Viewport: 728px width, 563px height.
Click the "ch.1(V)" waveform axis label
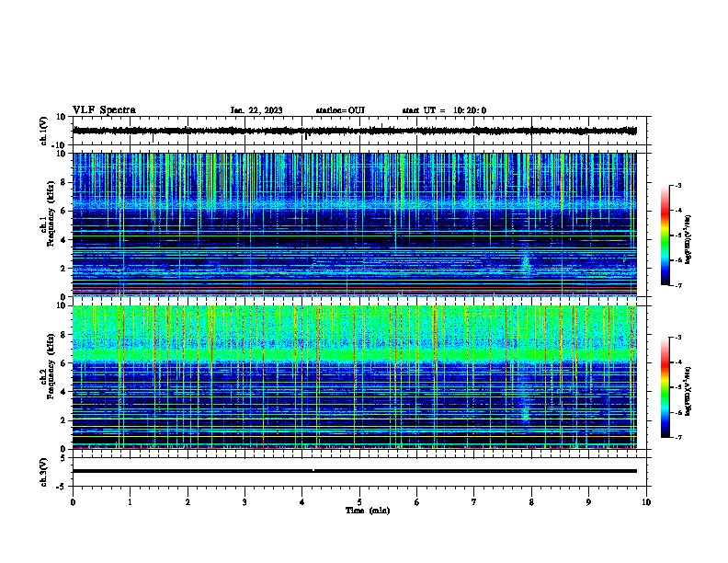[x=44, y=131]
